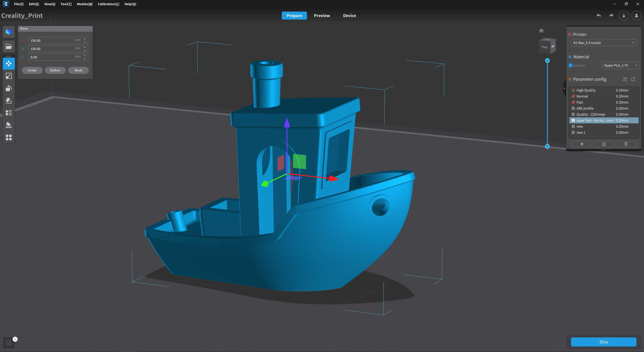This screenshot has height=352, width=644.
Task: Click the open file folder icon
Action: (x=9, y=46)
